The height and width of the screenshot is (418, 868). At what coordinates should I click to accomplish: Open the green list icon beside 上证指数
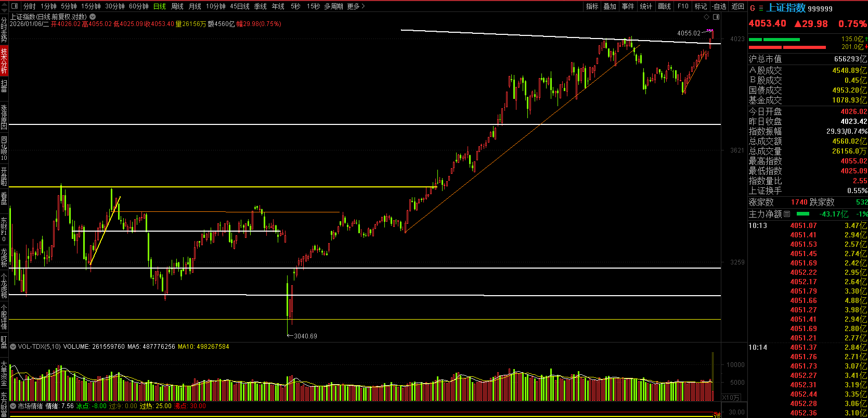pyautogui.click(x=761, y=8)
